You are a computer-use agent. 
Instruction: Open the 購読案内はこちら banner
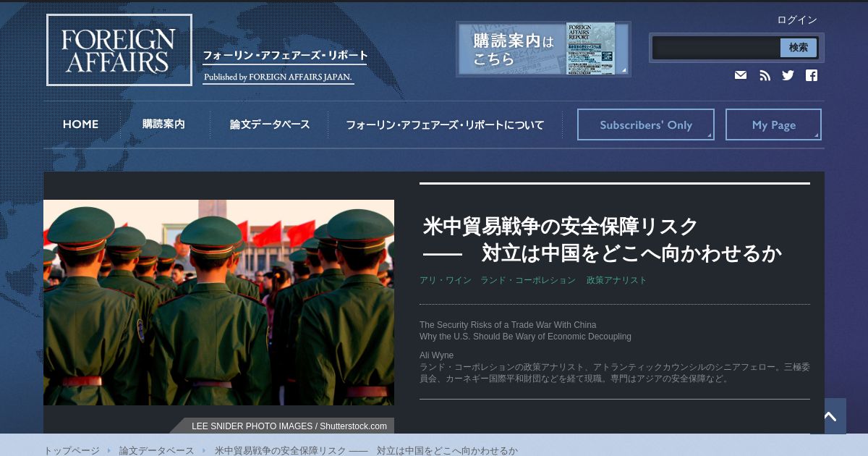pos(543,48)
